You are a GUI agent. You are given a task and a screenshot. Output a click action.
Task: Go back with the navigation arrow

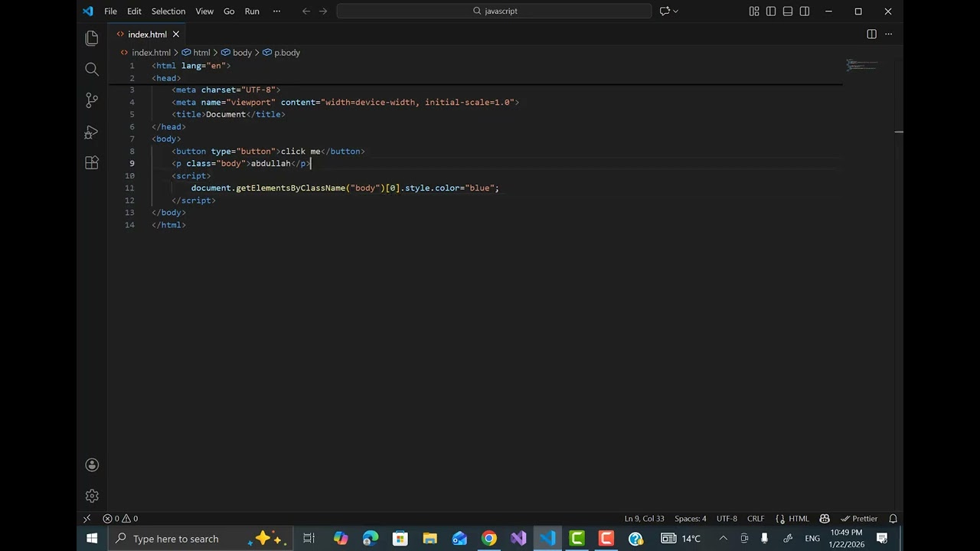tap(306, 11)
